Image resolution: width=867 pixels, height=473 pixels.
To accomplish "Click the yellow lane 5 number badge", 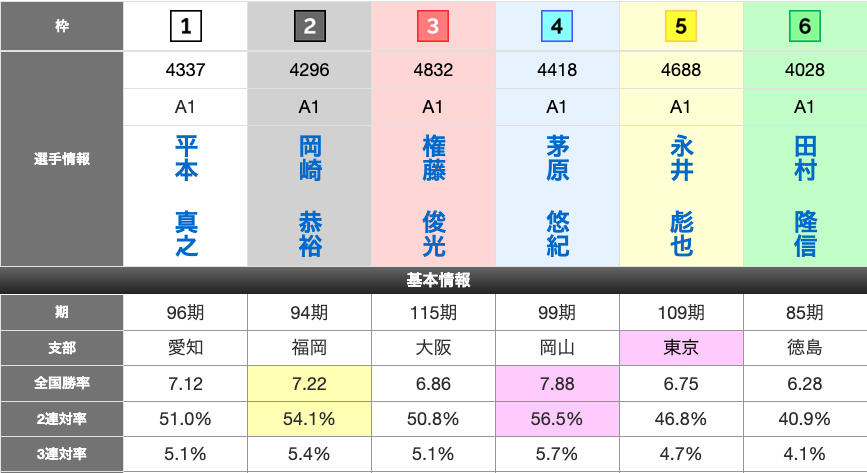I will click(x=681, y=27).
